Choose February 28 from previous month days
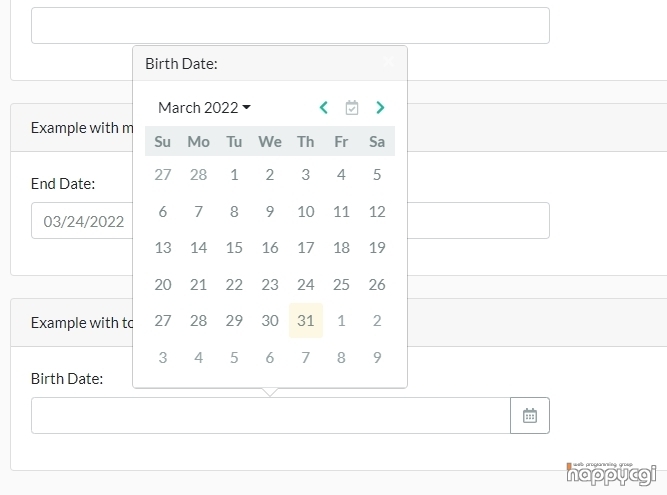 pyautogui.click(x=198, y=174)
